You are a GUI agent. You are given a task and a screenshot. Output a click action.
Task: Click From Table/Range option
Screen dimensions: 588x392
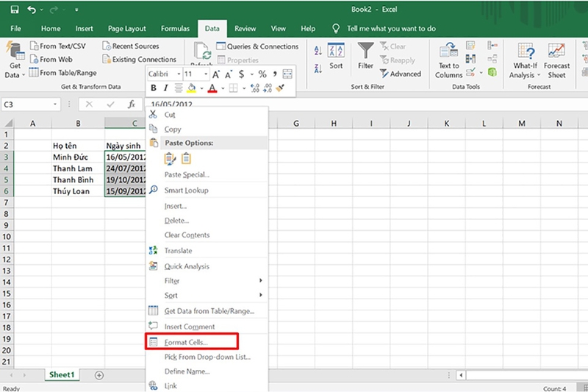tap(63, 73)
